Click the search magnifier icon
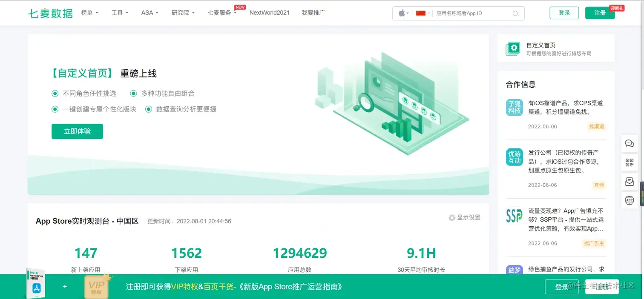The height and width of the screenshot is (299, 644). pos(515,14)
